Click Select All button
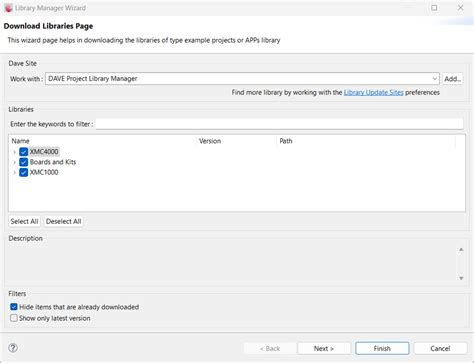Image resolution: width=474 pixels, height=363 pixels. (24, 221)
